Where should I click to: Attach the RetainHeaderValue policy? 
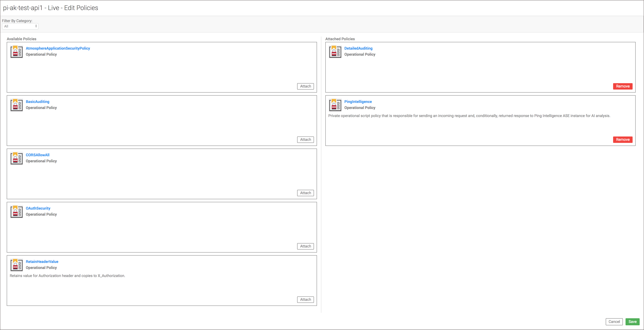tap(305, 299)
